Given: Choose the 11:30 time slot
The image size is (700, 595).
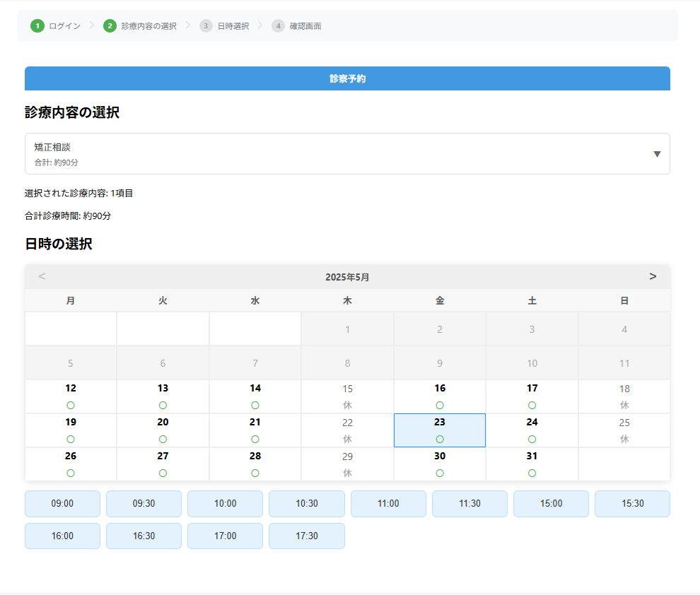Looking at the screenshot, I should pos(469,504).
